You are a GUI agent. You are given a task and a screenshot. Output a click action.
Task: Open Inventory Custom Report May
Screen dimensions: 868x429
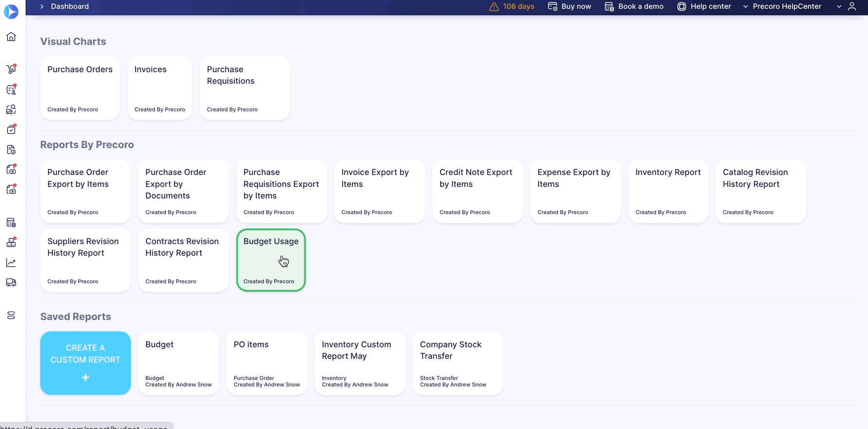360,363
